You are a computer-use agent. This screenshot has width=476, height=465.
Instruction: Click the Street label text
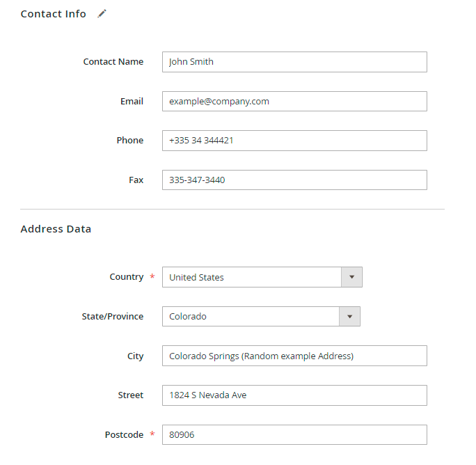(x=131, y=395)
